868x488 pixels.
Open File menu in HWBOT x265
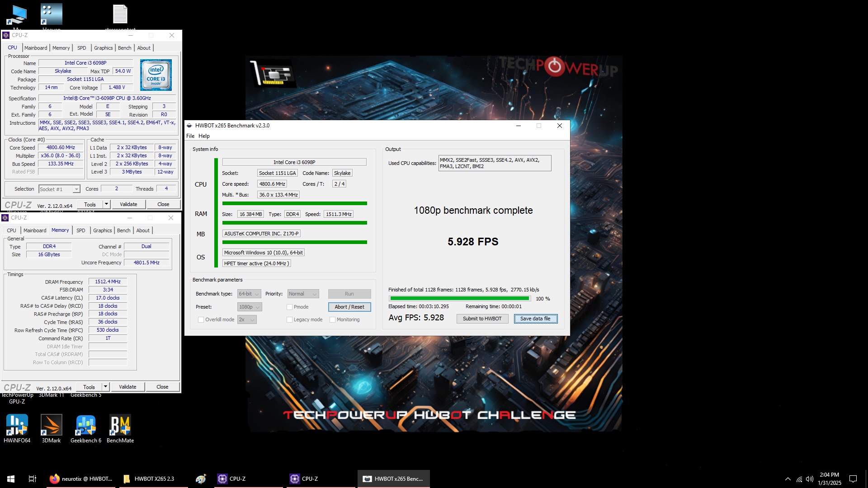pyautogui.click(x=190, y=136)
